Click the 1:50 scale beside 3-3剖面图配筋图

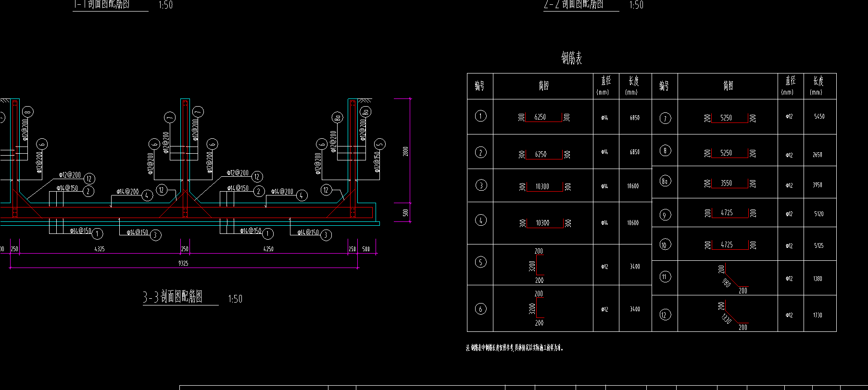pos(235,299)
